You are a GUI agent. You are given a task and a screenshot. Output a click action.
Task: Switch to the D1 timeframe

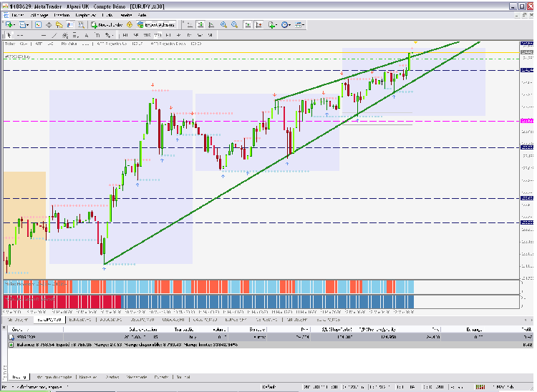coord(189,35)
